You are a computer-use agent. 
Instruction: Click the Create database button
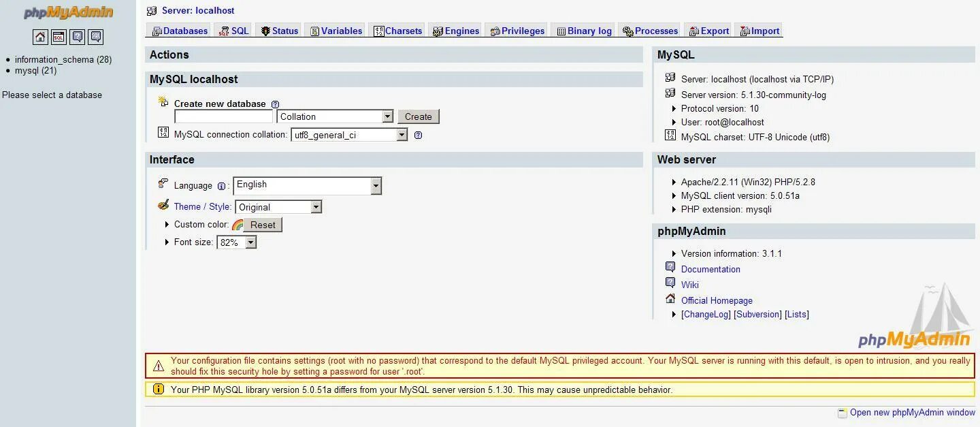pos(419,116)
